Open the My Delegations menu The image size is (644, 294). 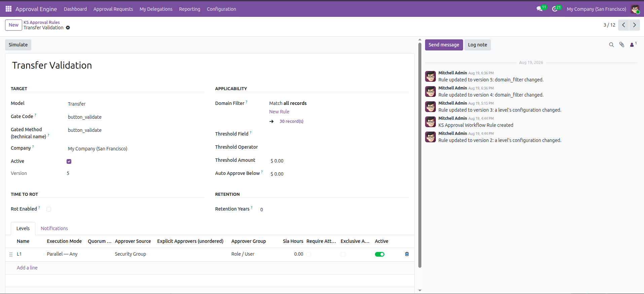coord(156,9)
